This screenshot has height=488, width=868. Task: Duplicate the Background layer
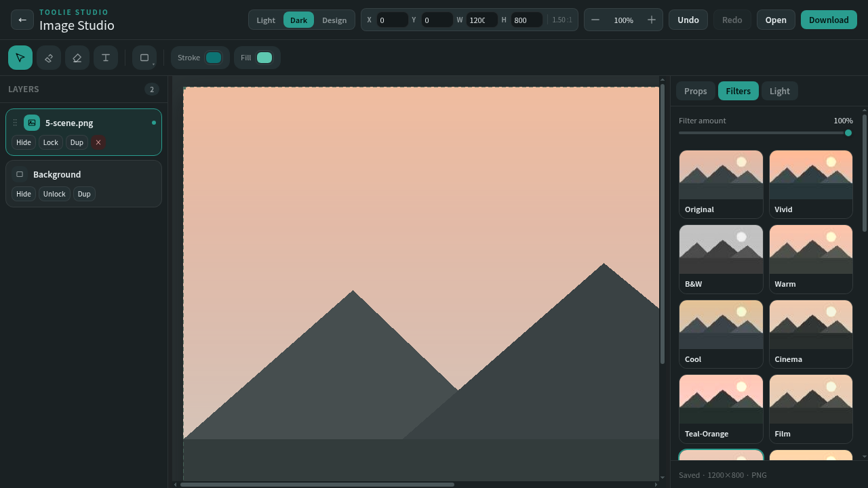point(84,194)
